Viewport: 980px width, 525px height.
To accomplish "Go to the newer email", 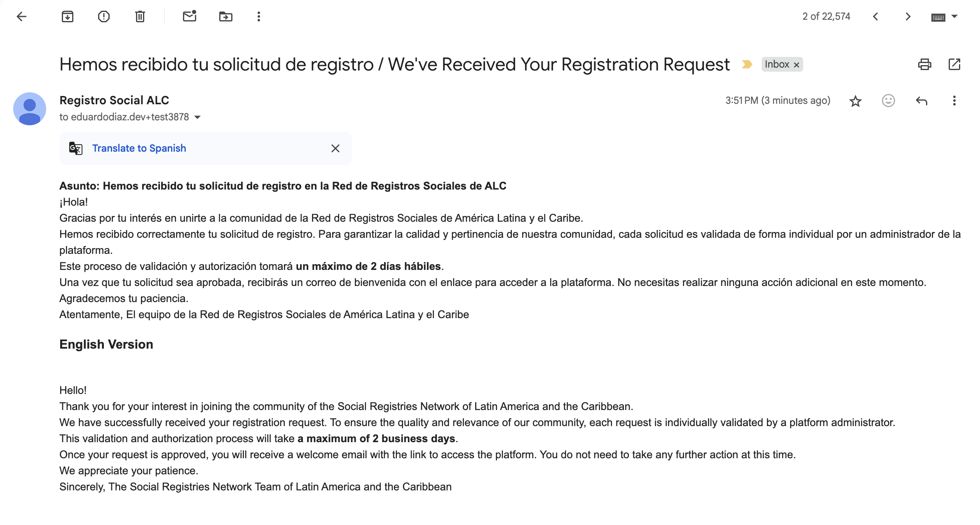I will pyautogui.click(x=876, y=16).
